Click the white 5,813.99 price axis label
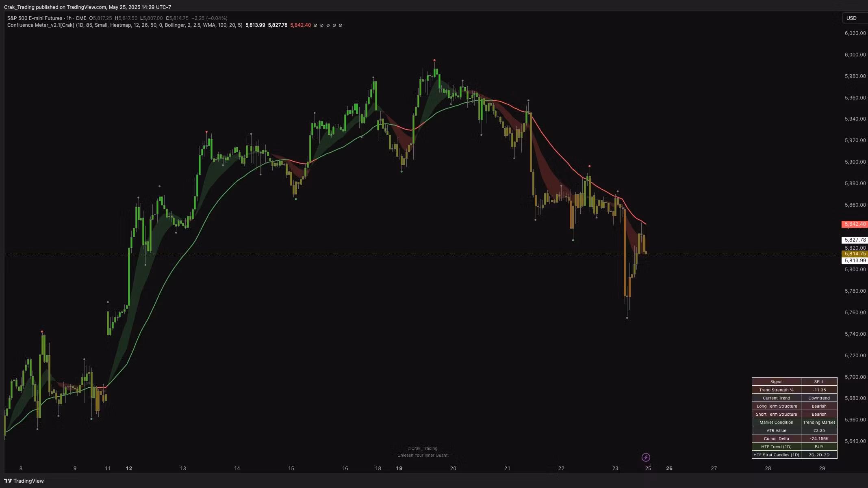This screenshot has height=488, width=868. [x=855, y=261]
